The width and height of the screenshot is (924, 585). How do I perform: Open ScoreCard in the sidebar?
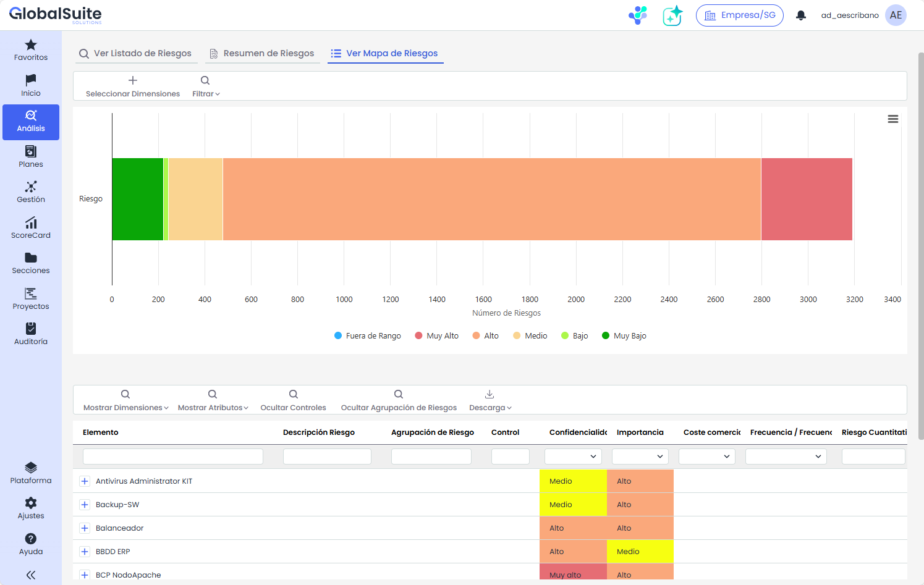(x=31, y=228)
